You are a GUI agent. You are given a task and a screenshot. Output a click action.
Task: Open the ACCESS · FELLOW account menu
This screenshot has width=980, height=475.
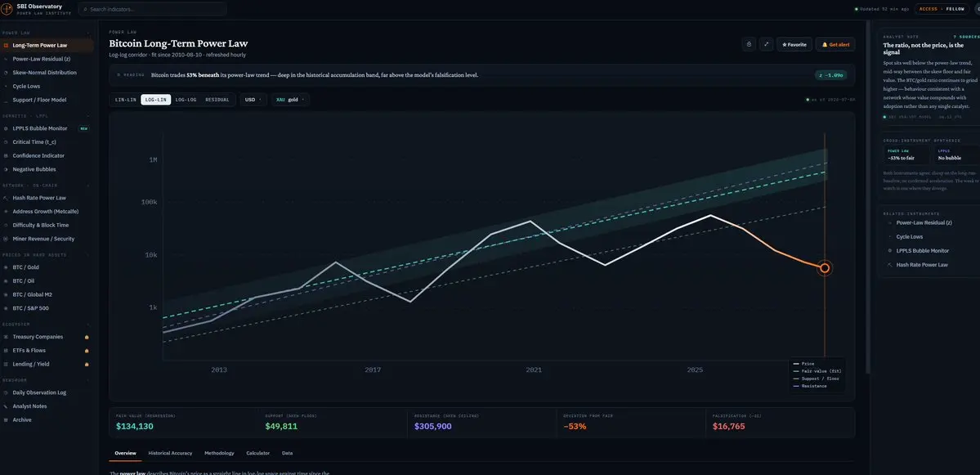point(942,9)
